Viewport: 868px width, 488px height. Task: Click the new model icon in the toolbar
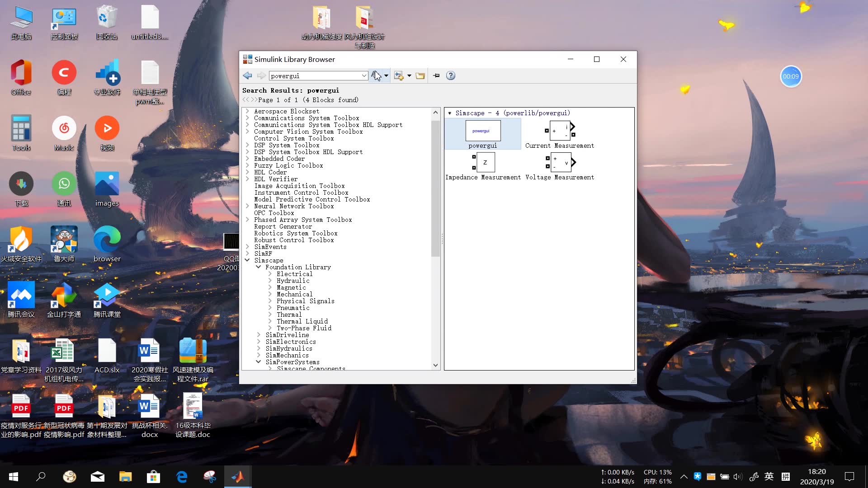(398, 76)
